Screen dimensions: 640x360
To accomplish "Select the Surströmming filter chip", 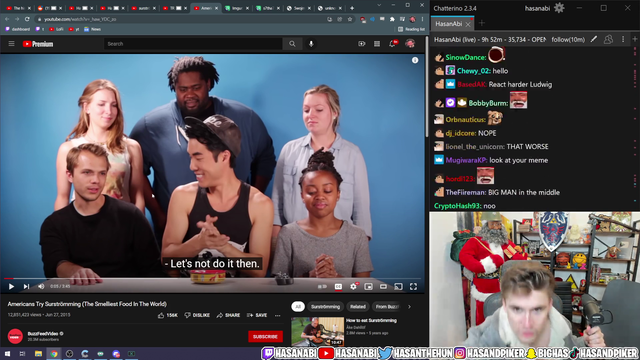I will click(325, 307).
